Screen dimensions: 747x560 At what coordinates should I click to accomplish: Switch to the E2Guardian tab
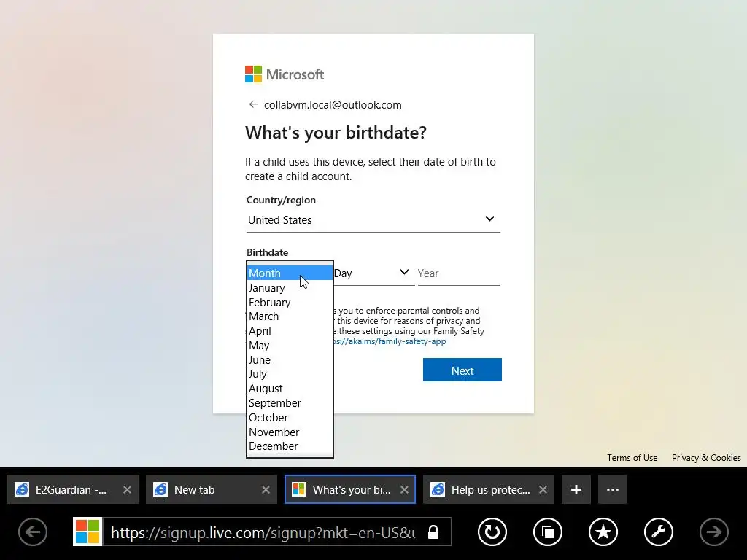click(x=73, y=489)
